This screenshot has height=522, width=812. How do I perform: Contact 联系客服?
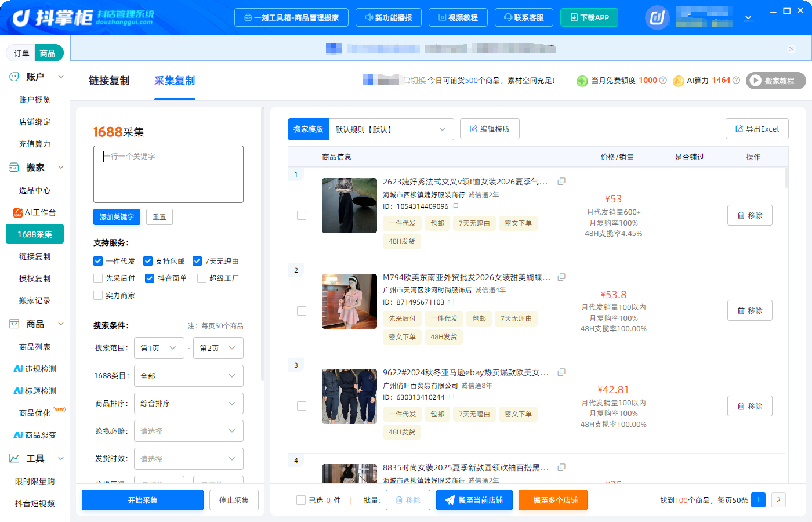coord(524,17)
